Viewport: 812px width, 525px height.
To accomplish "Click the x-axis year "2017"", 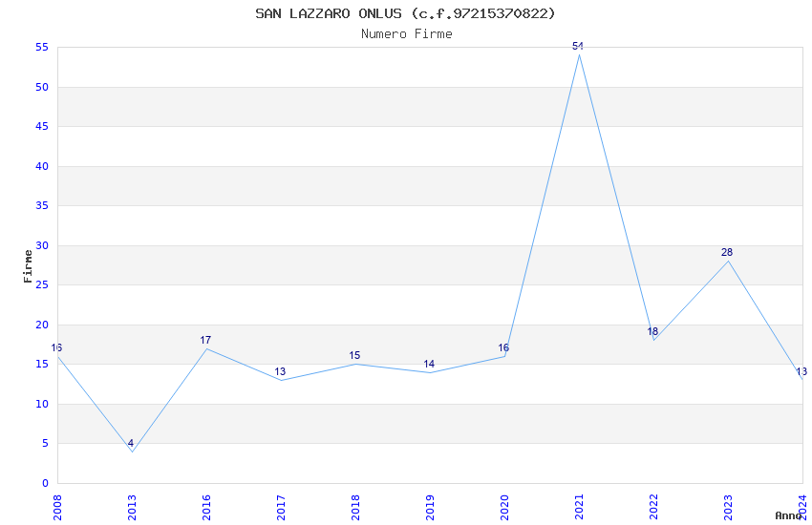I will point(281,508).
